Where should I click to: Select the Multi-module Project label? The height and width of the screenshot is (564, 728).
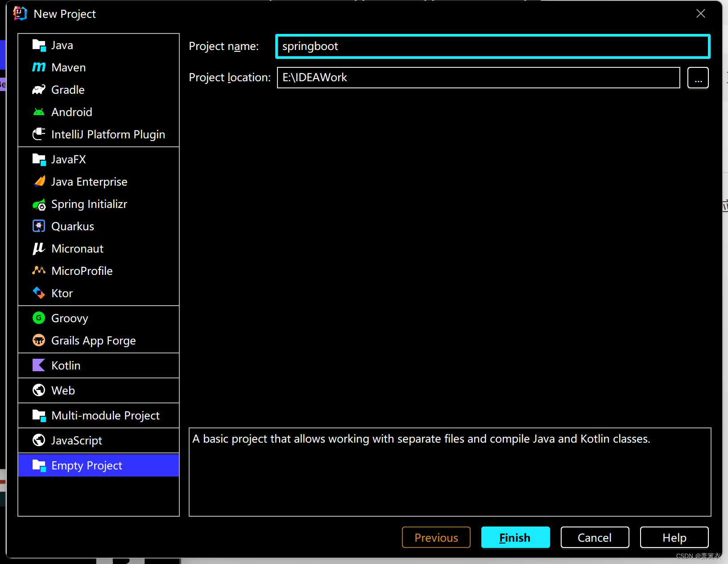pos(105,415)
